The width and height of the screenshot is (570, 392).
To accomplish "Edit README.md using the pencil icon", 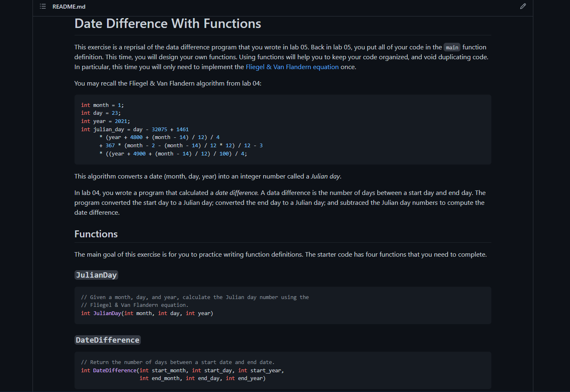I will (523, 6).
